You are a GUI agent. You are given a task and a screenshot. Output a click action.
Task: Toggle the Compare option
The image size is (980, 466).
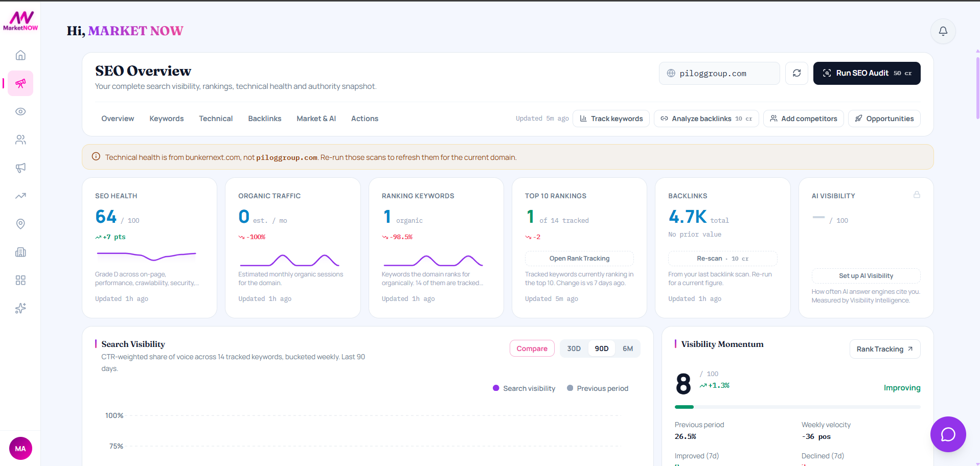point(532,348)
